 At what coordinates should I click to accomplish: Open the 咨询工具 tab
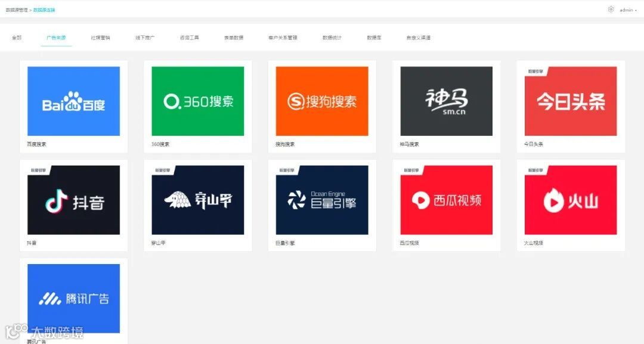(190, 38)
